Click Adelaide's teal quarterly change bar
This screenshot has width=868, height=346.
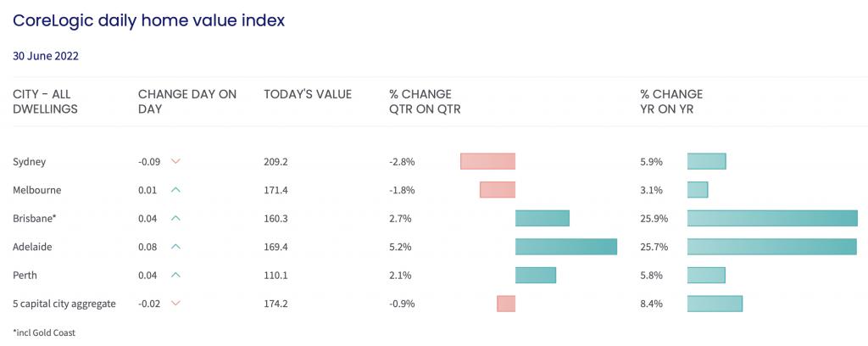tap(565, 247)
